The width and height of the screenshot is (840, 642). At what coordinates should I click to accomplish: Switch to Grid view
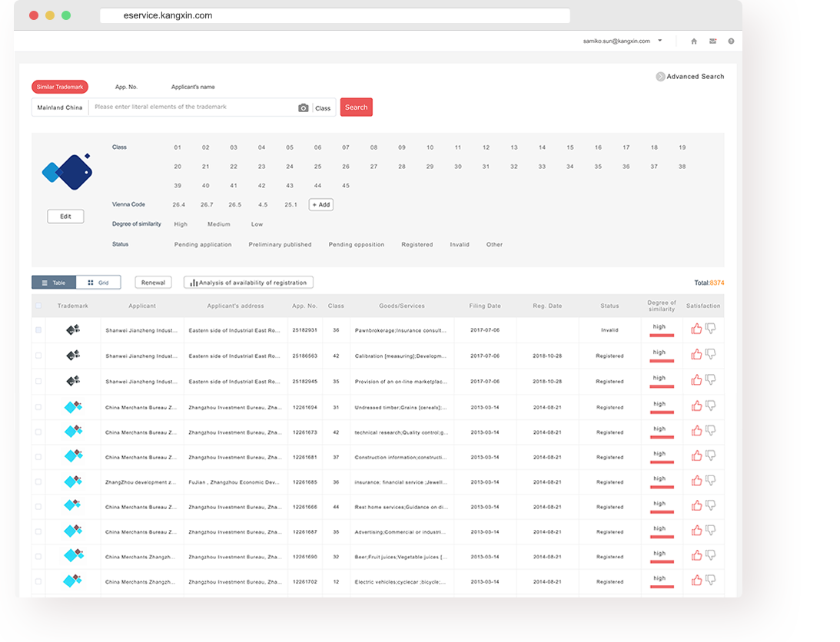pyautogui.click(x=98, y=283)
